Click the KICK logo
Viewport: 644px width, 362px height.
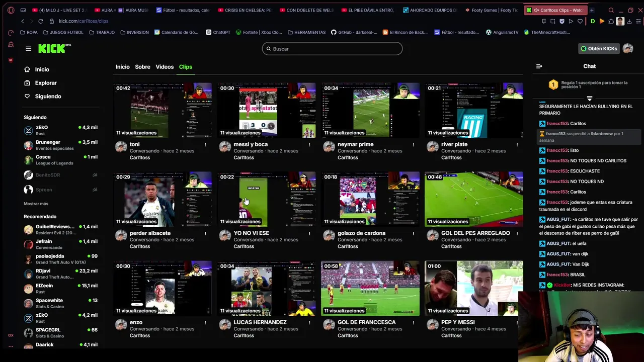54,48
